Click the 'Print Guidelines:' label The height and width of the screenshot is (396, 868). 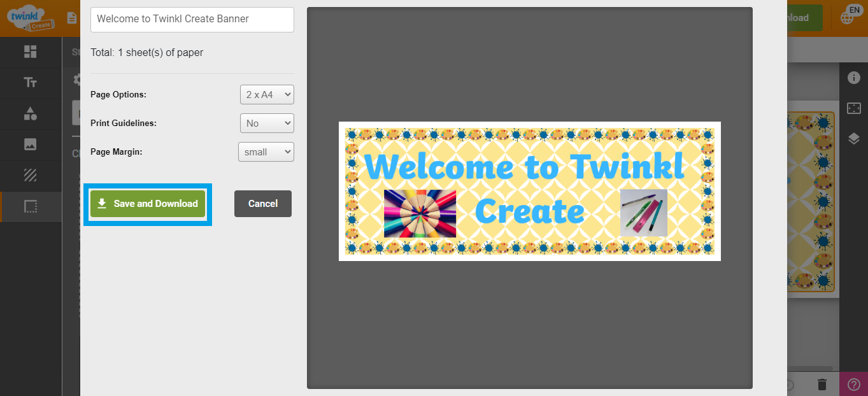(124, 124)
